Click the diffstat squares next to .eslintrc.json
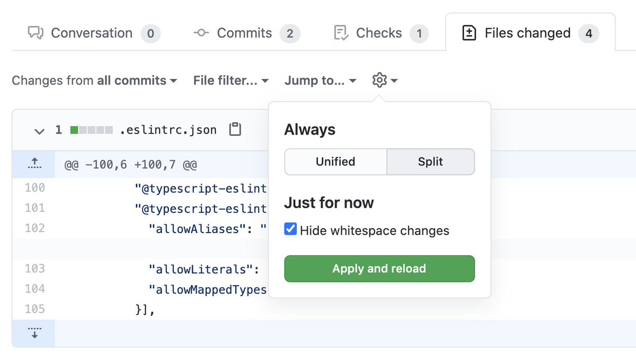 coord(92,130)
